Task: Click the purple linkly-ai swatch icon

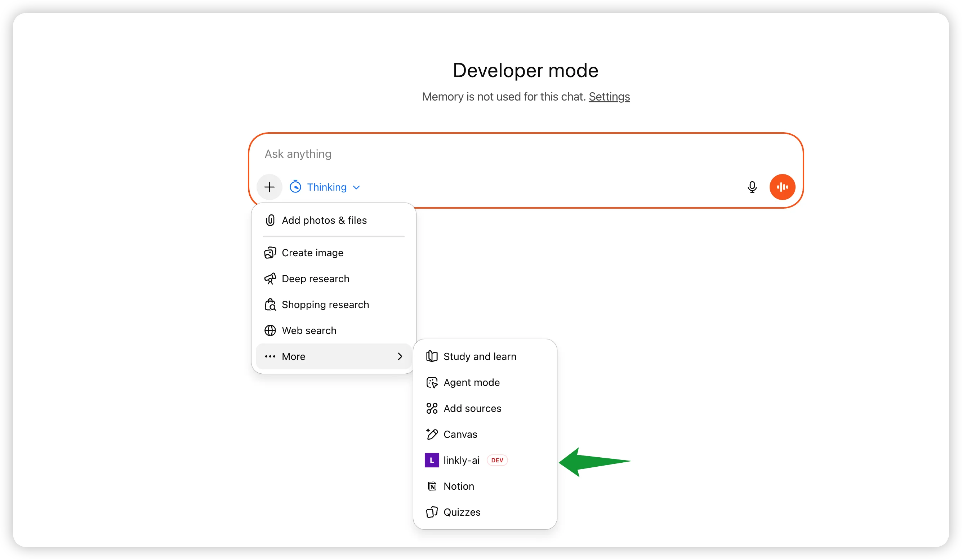Action: [431, 461]
